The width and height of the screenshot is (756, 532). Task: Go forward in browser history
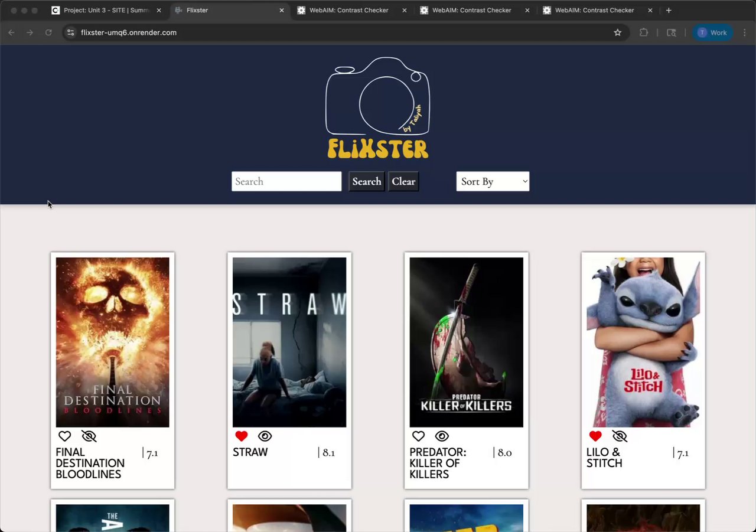point(30,32)
